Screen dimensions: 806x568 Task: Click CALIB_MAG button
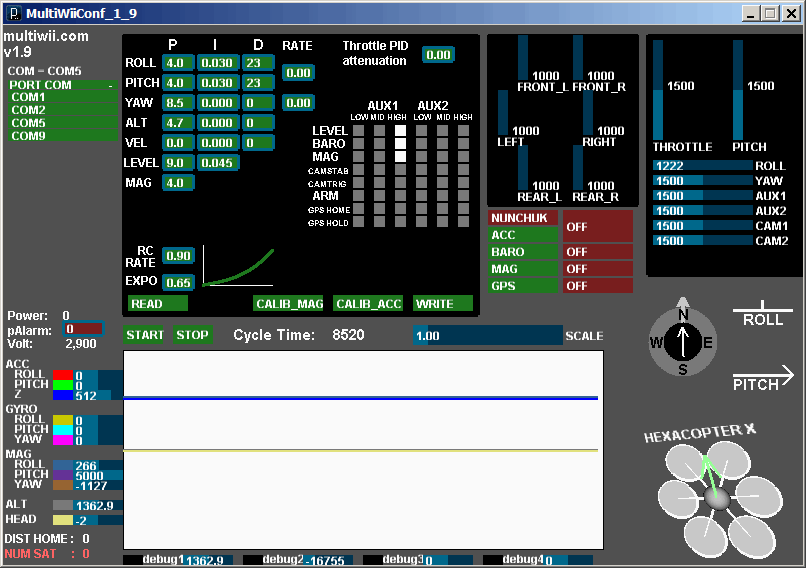[x=288, y=304]
